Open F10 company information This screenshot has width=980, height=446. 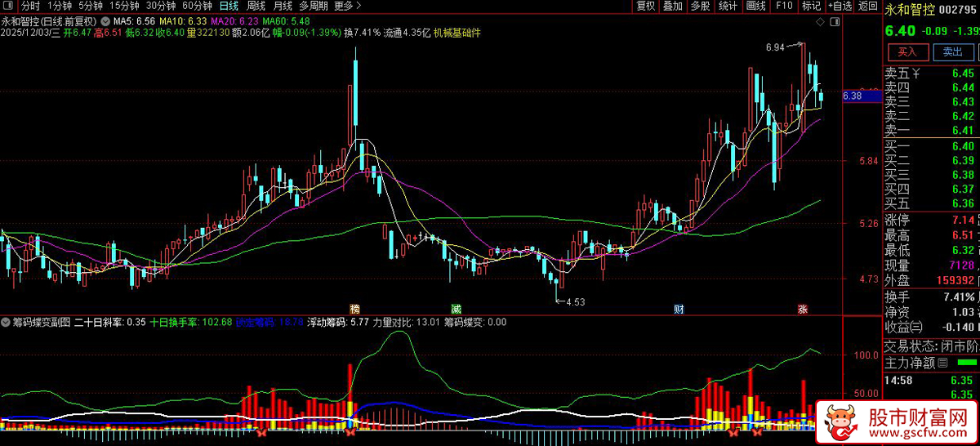tap(783, 6)
